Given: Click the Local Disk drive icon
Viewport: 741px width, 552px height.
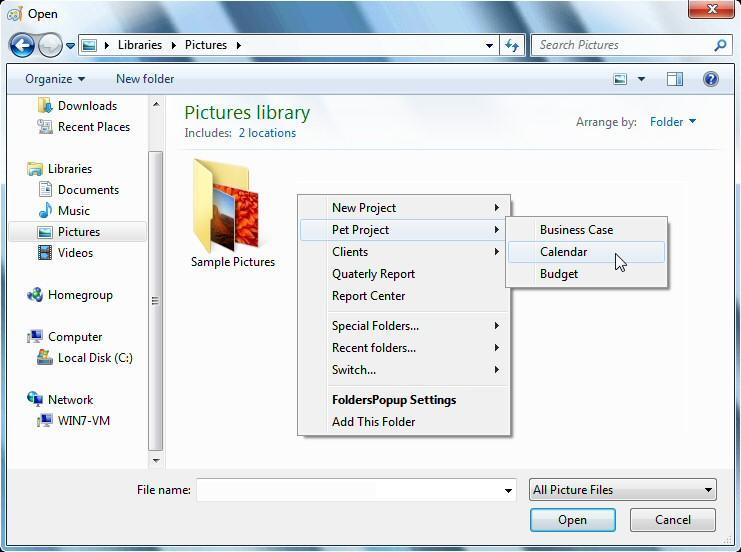Looking at the screenshot, I should pyautogui.click(x=45, y=357).
